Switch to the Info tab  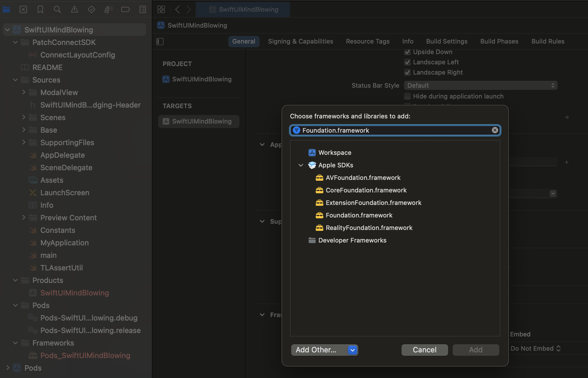click(x=408, y=42)
